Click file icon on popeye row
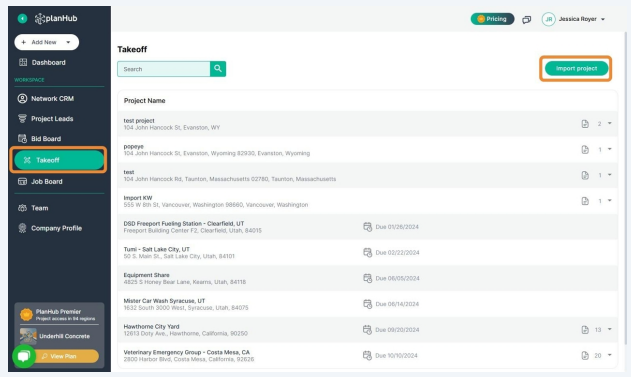 tap(585, 150)
